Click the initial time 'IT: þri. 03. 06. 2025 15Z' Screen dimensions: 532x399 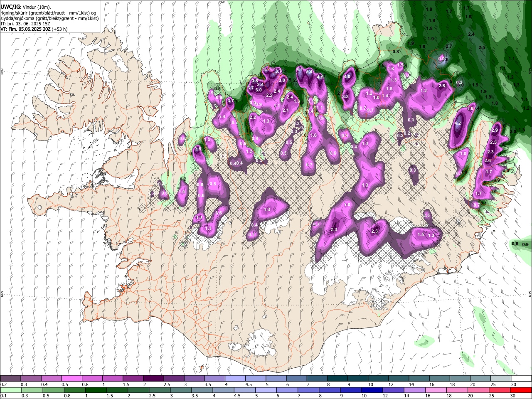(x=25, y=24)
